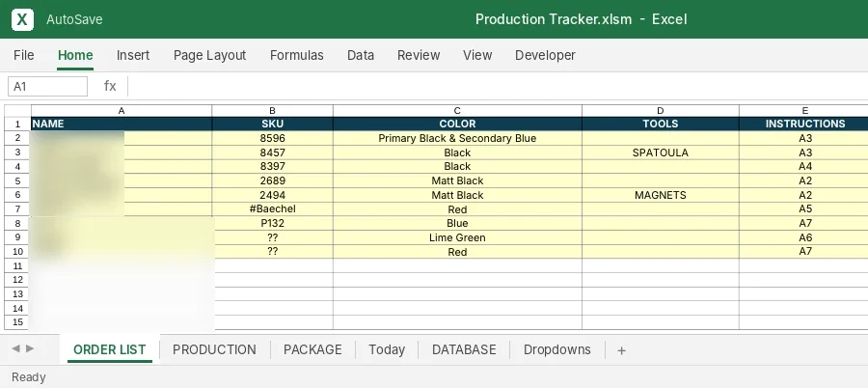Click the TOOLS header cell

click(661, 124)
